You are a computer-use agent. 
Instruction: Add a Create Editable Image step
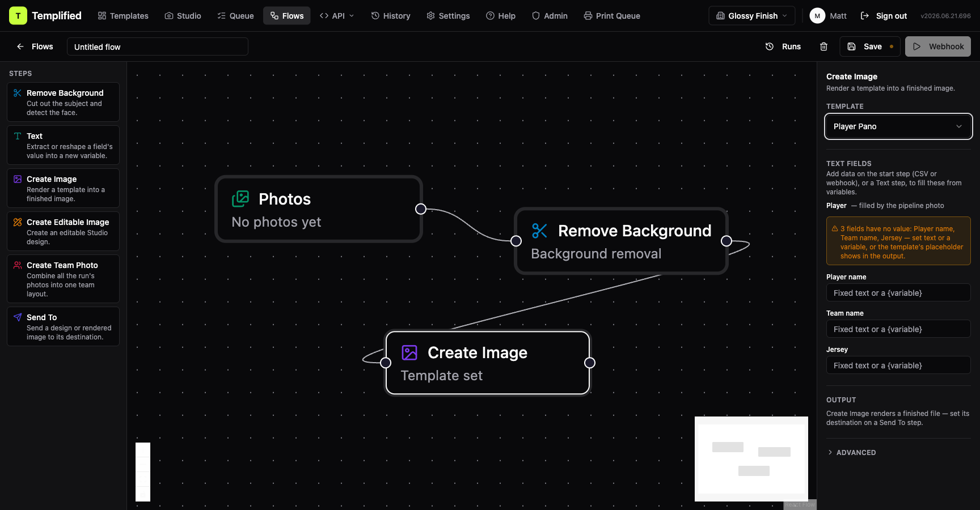coord(63,231)
